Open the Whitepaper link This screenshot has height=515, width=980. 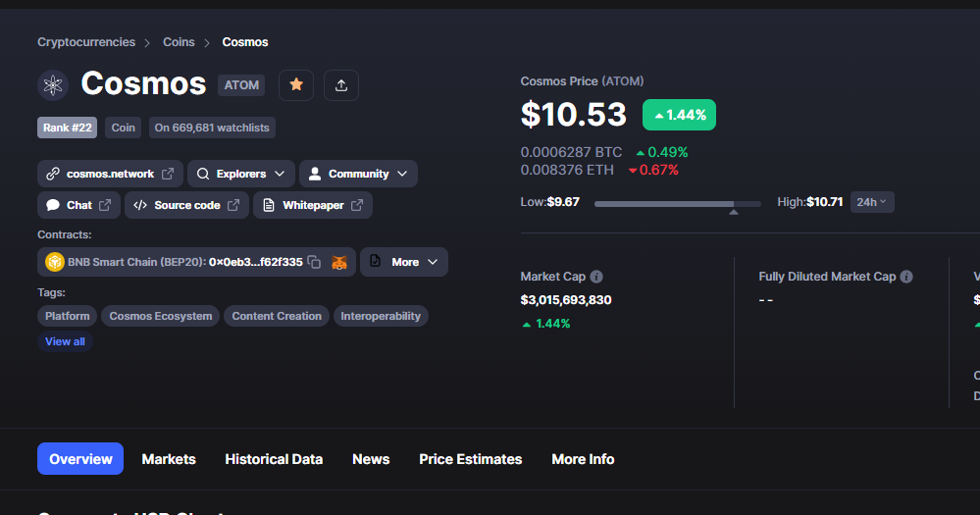coord(313,205)
